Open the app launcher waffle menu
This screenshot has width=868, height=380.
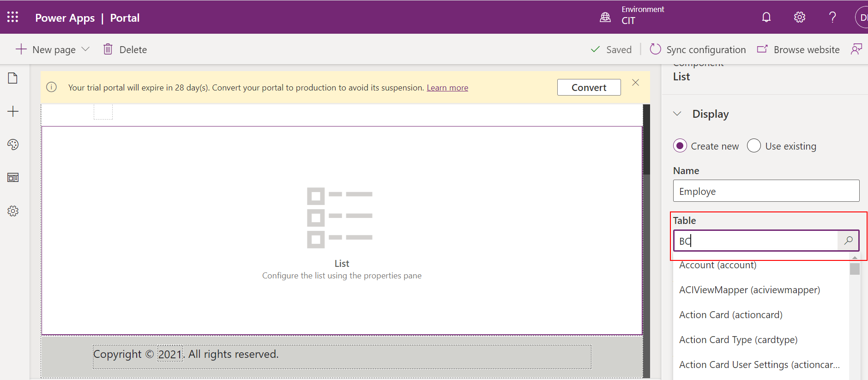(13, 17)
